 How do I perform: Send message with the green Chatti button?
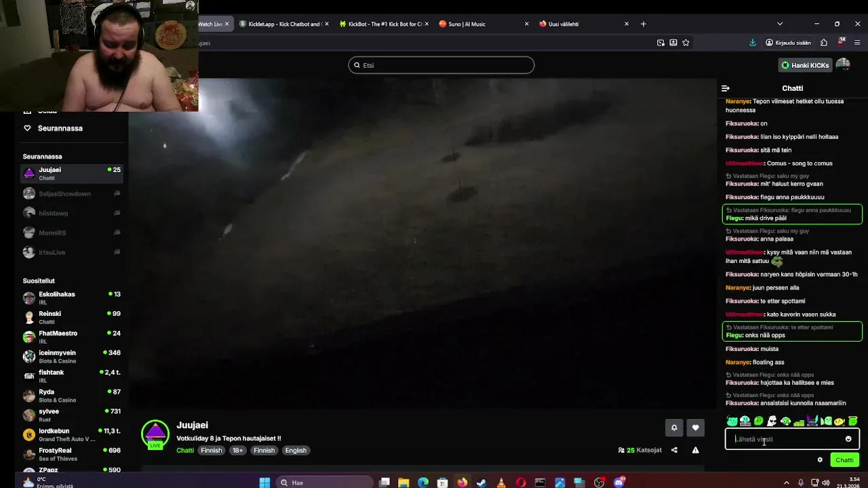[844, 460]
